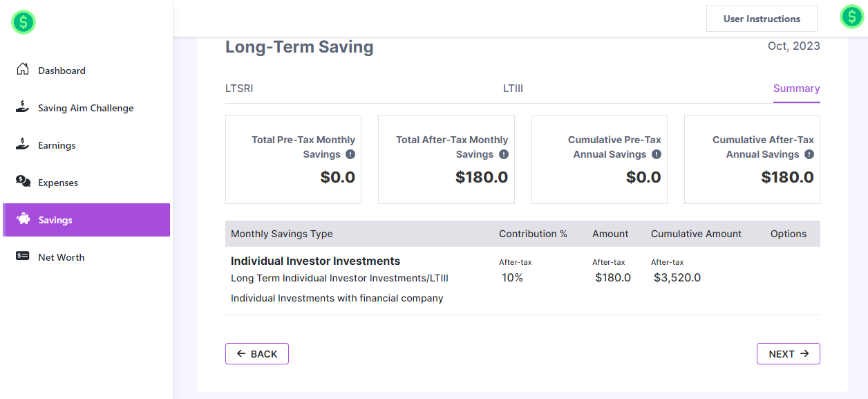Click info icon for Total Pre-Tax Monthly Savings
Image resolution: width=868 pixels, height=399 pixels.
tap(350, 154)
